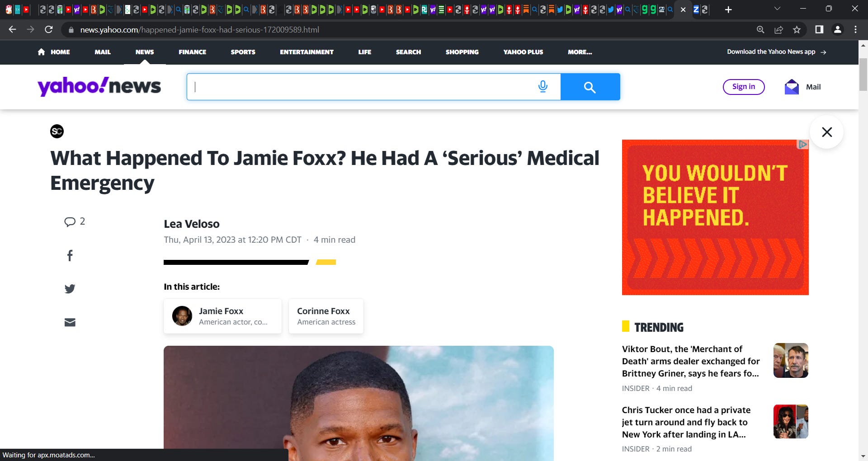Open the Life section
Image resolution: width=868 pixels, height=461 pixels.
click(364, 52)
